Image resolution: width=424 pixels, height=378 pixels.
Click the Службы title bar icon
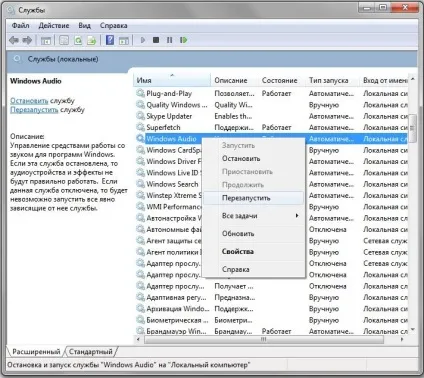pos(11,10)
